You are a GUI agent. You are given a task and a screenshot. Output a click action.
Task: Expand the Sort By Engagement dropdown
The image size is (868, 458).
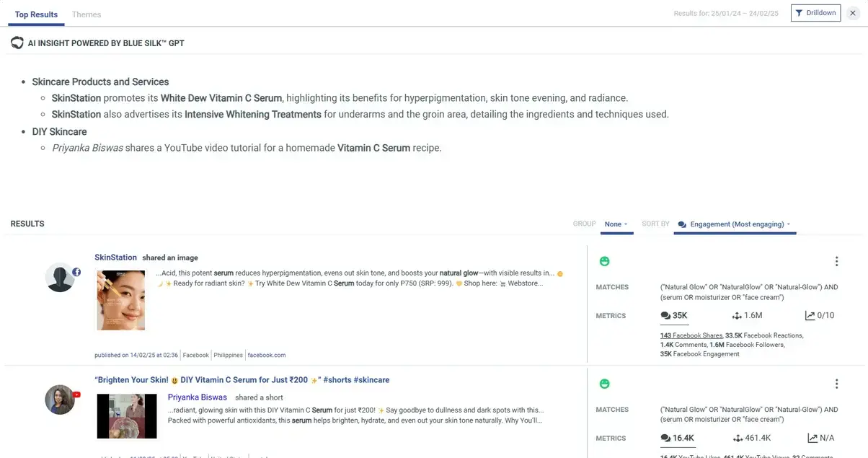coord(735,224)
